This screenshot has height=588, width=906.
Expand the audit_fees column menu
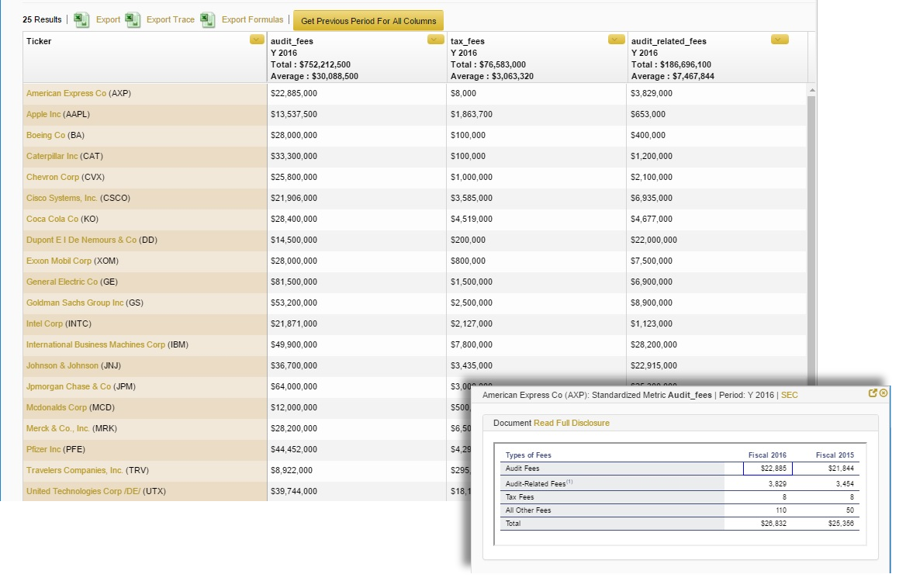coord(436,40)
